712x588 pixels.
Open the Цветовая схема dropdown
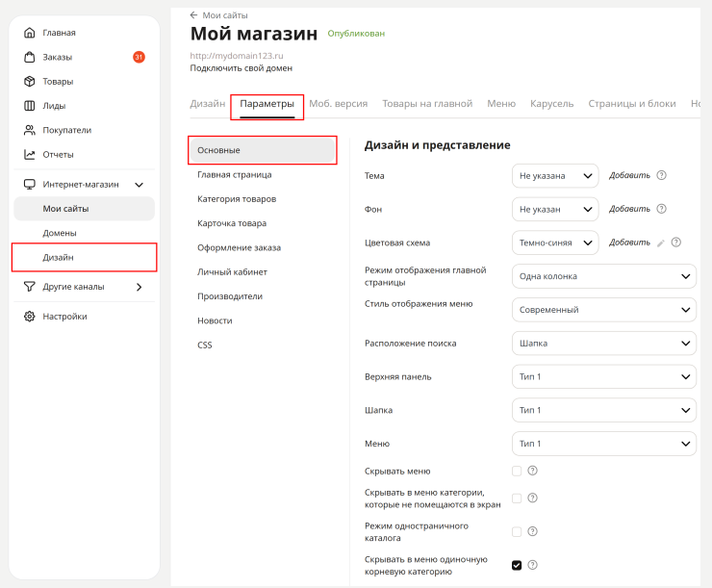(555, 243)
